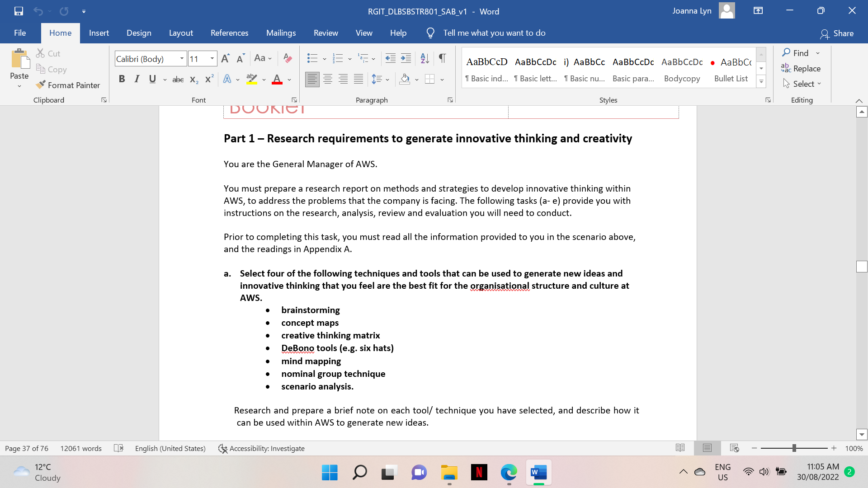This screenshot has width=868, height=488.
Task: Click the Share button
Action: (x=837, y=33)
